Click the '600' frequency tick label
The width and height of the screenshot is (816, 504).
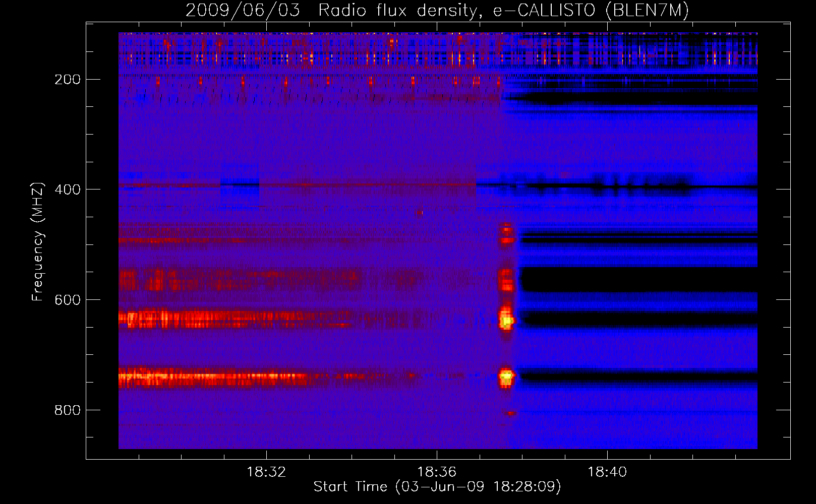click(x=68, y=300)
